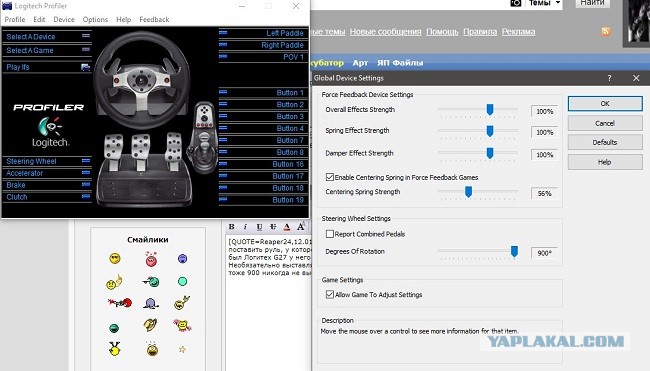The image size is (650, 371).
Task: Click the Right Paddle indicator icon
Action: click(x=223, y=44)
